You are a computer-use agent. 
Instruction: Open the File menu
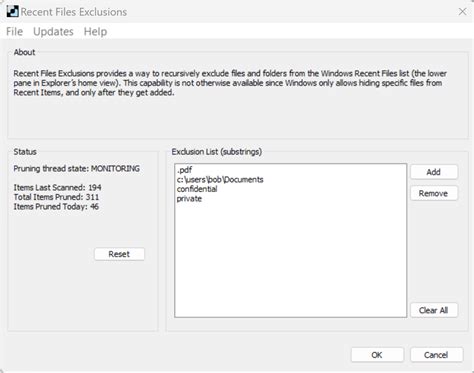click(14, 32)
